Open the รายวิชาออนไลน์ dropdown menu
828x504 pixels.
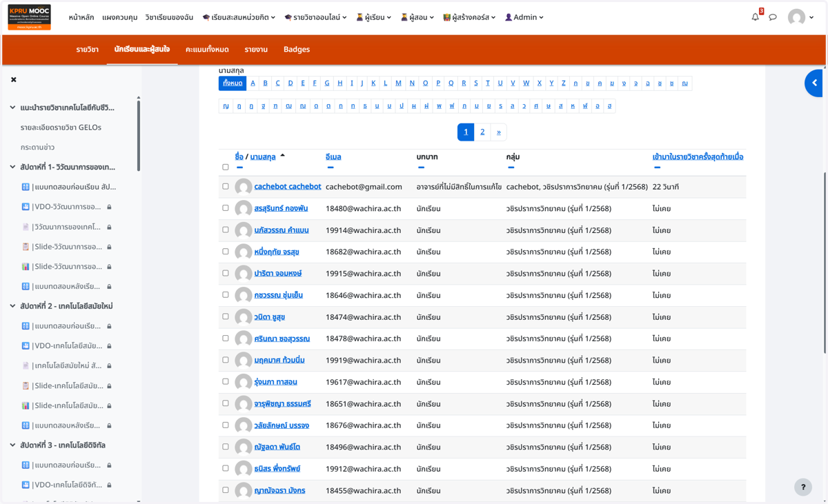point(315,17)
